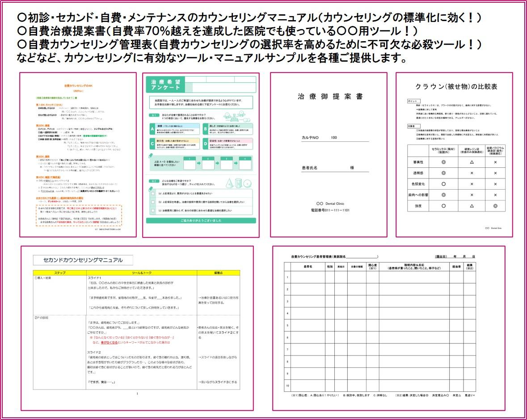
Task: Click the cone shape illustration beside Q2
Action: tap(230, 183)
